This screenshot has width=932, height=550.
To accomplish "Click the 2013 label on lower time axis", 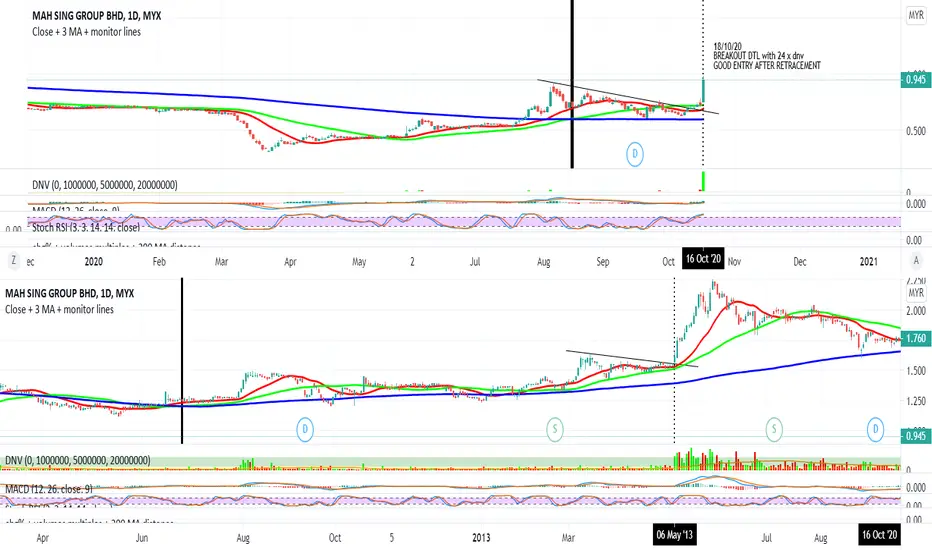I will [x=481, y=538].
